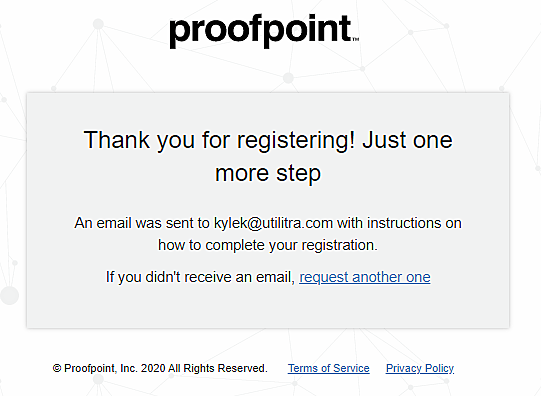Screen dimensions: 541x396
Task: Click the "more step" heading line
Action: [268, 173]
